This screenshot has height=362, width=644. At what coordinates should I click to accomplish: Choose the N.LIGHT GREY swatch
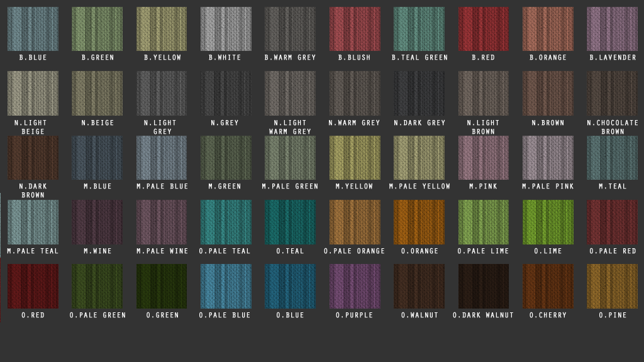162,93
